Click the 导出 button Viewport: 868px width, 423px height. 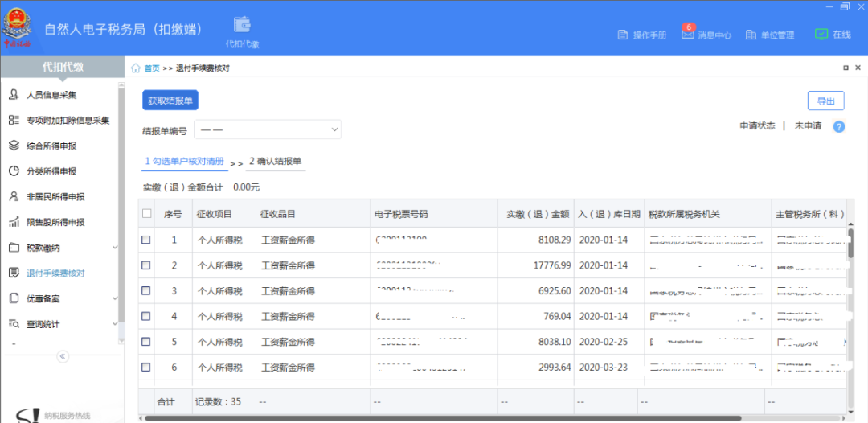[825, 101]
